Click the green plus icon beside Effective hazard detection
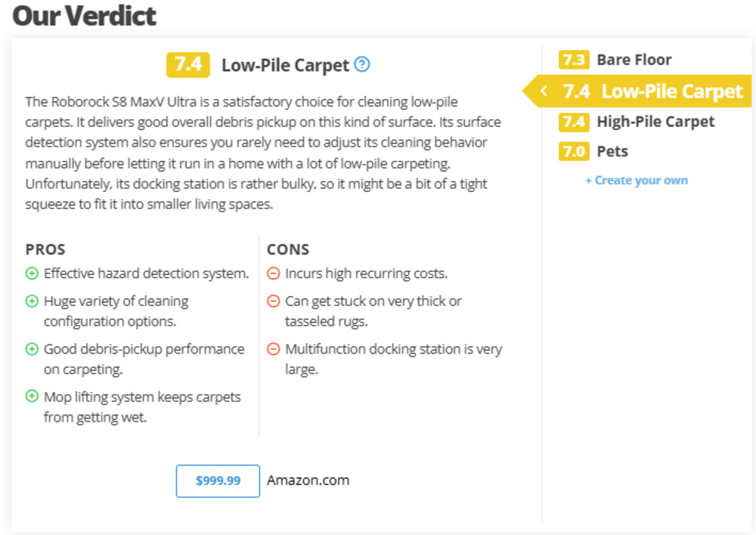756x535 pixels. 32,274
